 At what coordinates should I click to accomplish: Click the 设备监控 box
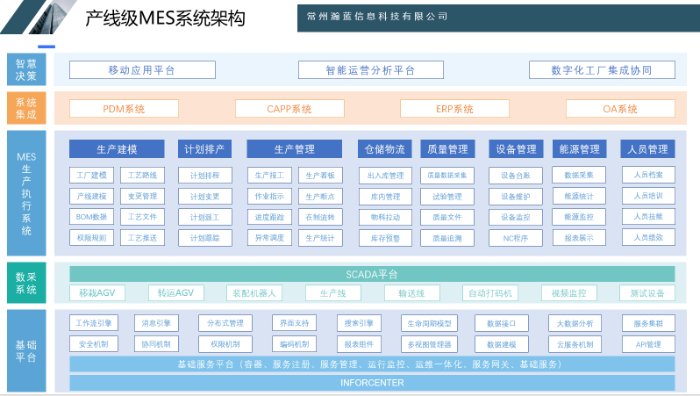[x=516, y=217]
